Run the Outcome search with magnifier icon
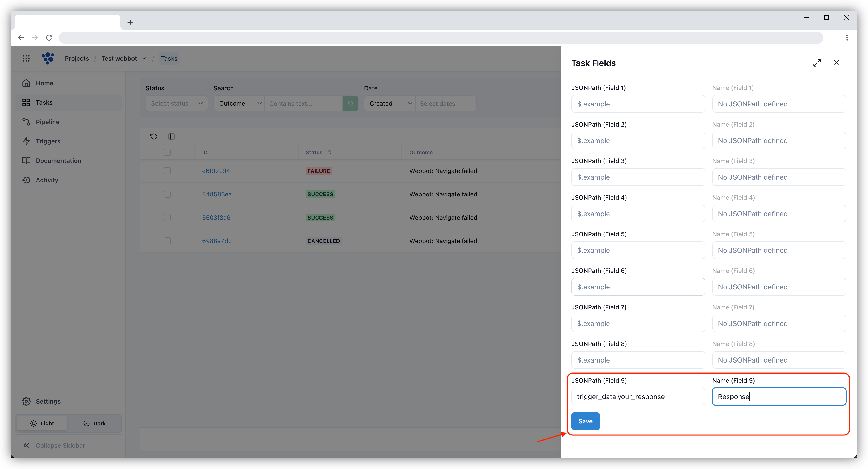The height and width of the screenshot is (469, 868). (351, 103)
